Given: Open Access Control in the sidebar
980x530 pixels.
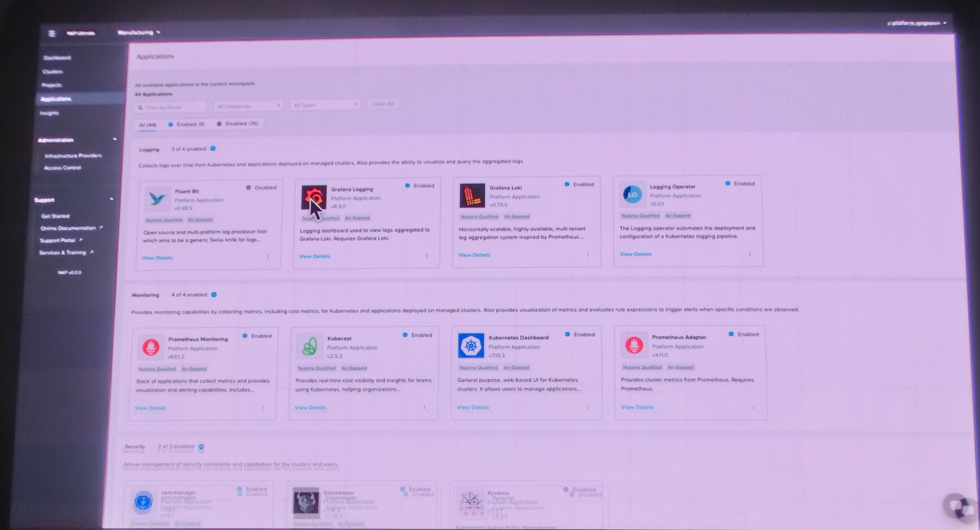Looking at the screenshot, I should [x=62, y=168].
